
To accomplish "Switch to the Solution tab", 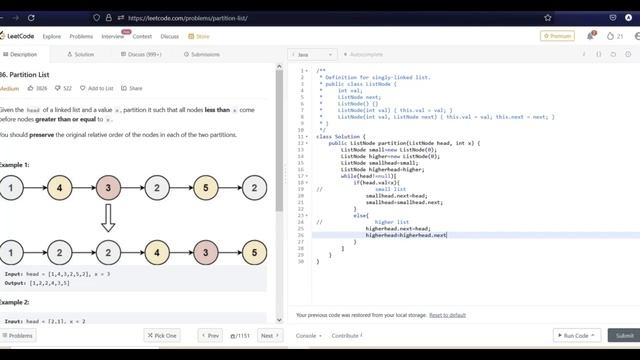I will pos(80,54).
